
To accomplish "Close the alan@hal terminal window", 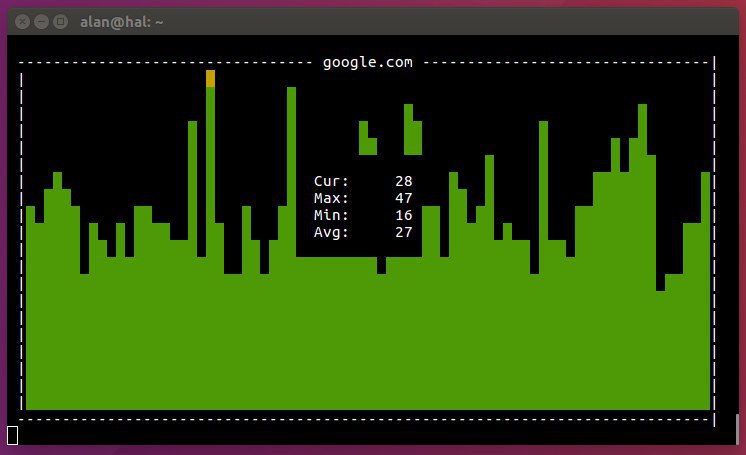I will tap(22, 21).
